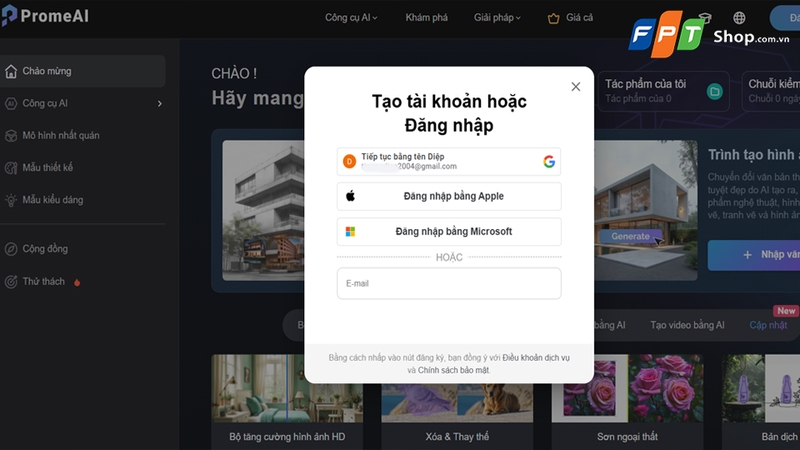Select the Tạo video bằng AI tab
This screenshot has height=450, width=800.
tap(687, 325)
